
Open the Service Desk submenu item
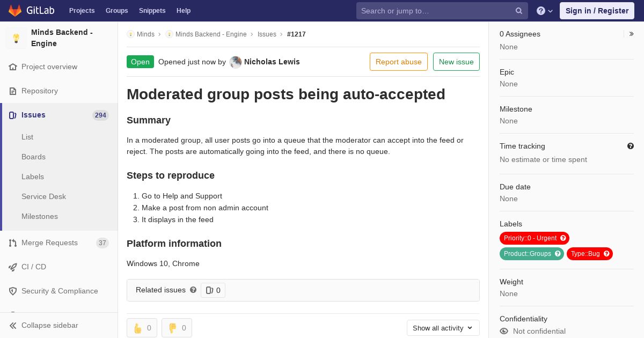[x=43, y=196]
